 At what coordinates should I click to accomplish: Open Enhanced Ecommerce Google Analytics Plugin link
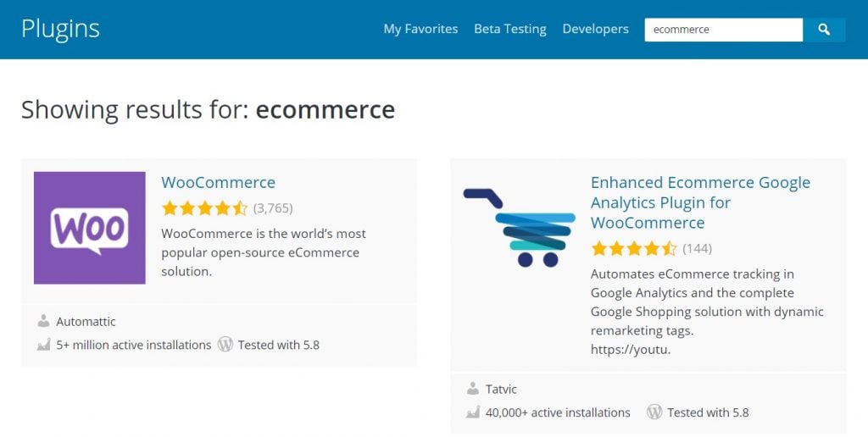pos(699,202)
